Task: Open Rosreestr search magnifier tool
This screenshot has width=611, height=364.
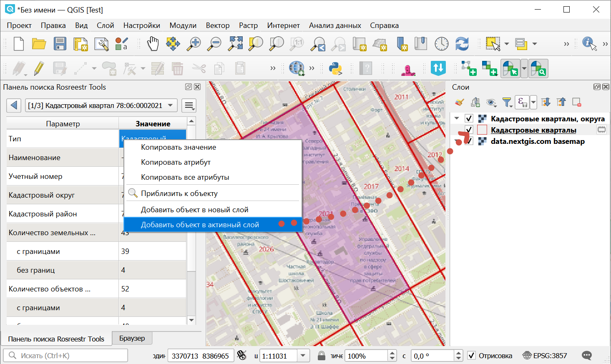Action: coord(538,68)
